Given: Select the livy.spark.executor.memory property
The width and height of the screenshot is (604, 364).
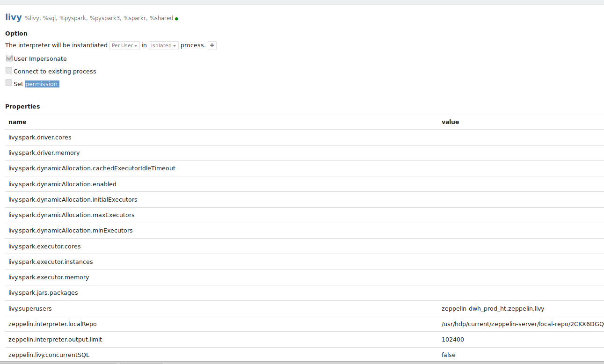Looking at the screenshot, I should [49, 277].
